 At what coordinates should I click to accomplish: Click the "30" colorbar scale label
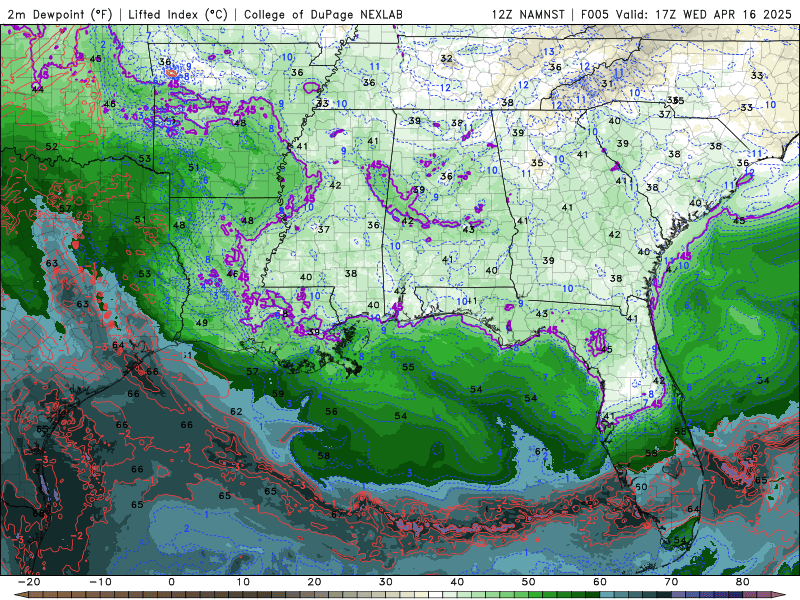[x=386, y=582]
